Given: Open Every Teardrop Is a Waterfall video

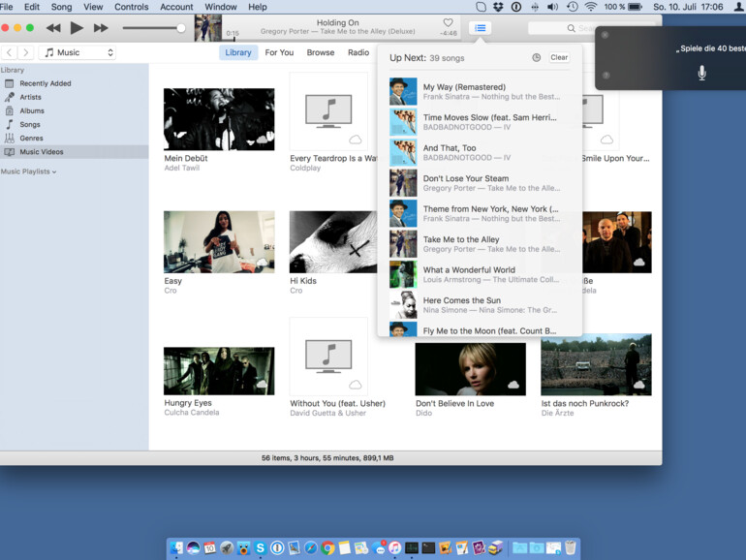Looking at the screenshot, I should click(328, 111).
